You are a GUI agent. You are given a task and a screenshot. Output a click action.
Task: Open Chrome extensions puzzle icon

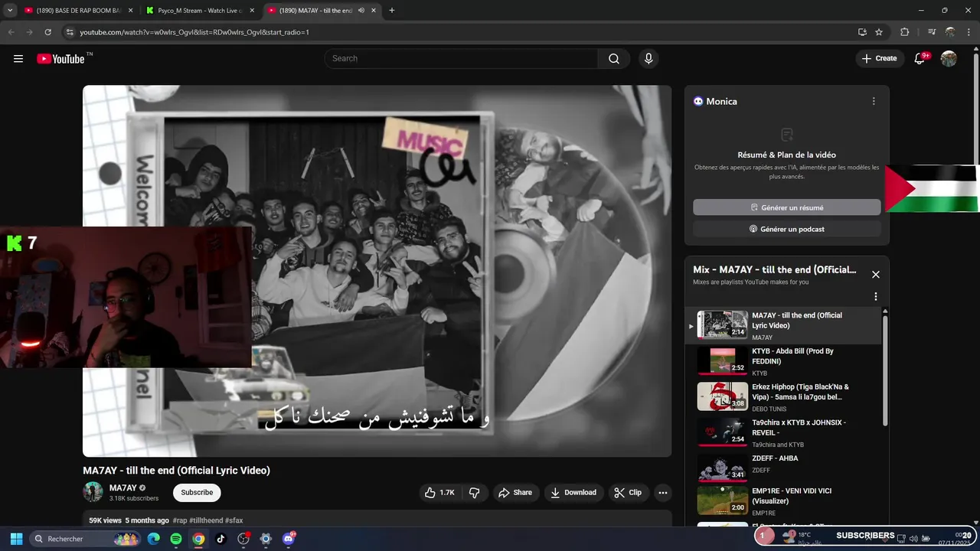coord(904,32)
